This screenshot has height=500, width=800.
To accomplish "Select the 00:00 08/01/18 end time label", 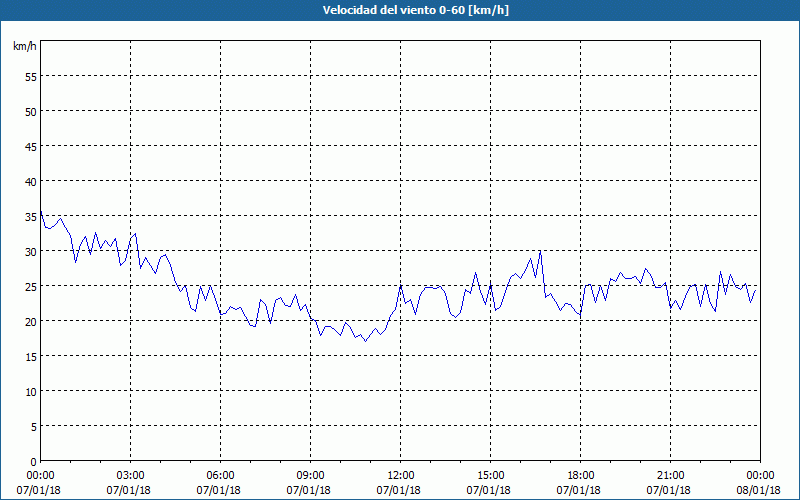I will coord(759,483).
